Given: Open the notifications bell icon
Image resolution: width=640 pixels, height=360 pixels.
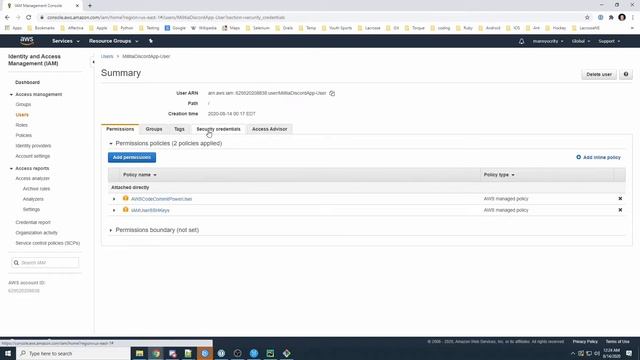Looking at the screenshot, I should [521, 41].
